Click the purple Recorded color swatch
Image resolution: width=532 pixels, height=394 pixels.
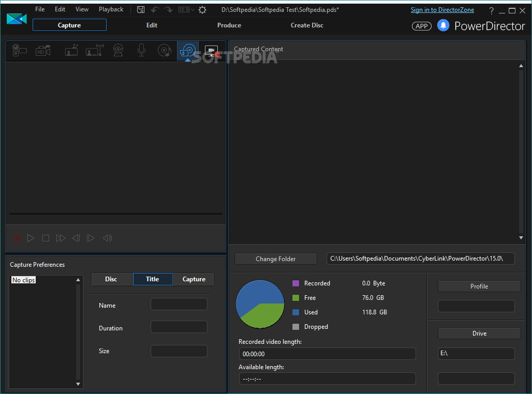point(296,283)
